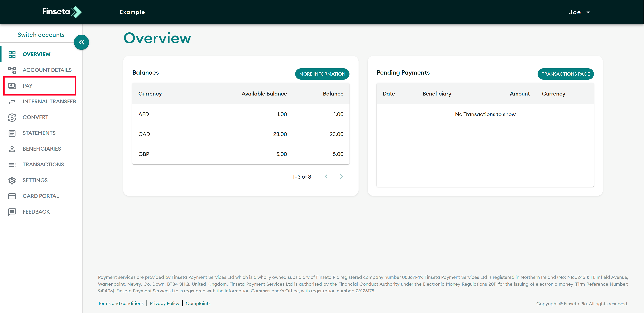Click the Settings gear icon
Image resolution: width=644 pixels, height=313 pixels.
[x=12, y=180]
